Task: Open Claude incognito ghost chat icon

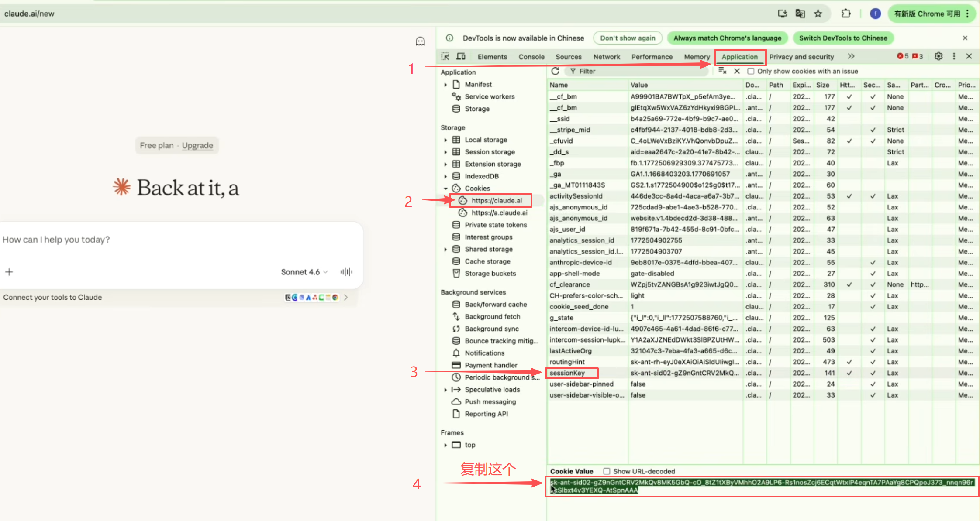Action: [x=420, y=41]
